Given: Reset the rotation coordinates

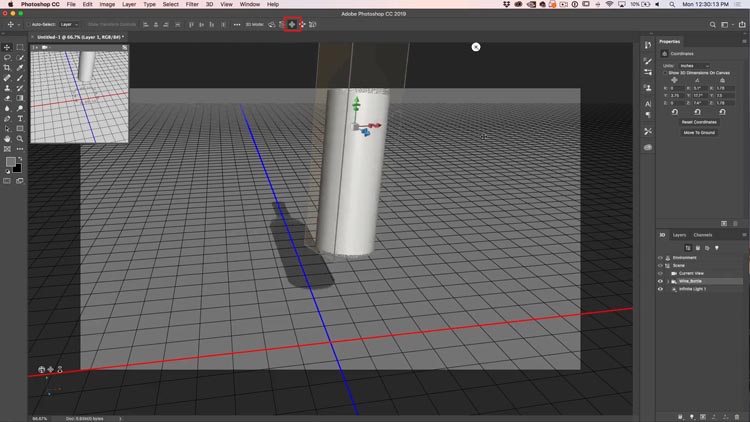Looking at the screenshot, I should 697,112.
